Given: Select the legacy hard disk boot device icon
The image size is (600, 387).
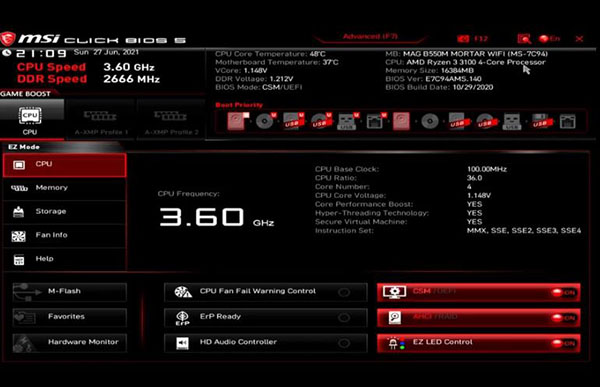Looking at the screenshot, I should point(401,121).
